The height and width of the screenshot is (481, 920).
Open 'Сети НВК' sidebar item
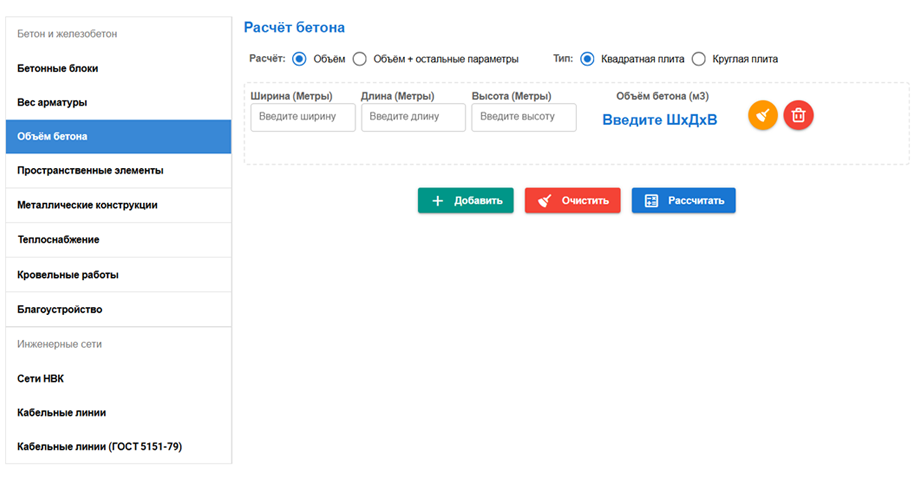pyautogui.click(x=118, y=378)
